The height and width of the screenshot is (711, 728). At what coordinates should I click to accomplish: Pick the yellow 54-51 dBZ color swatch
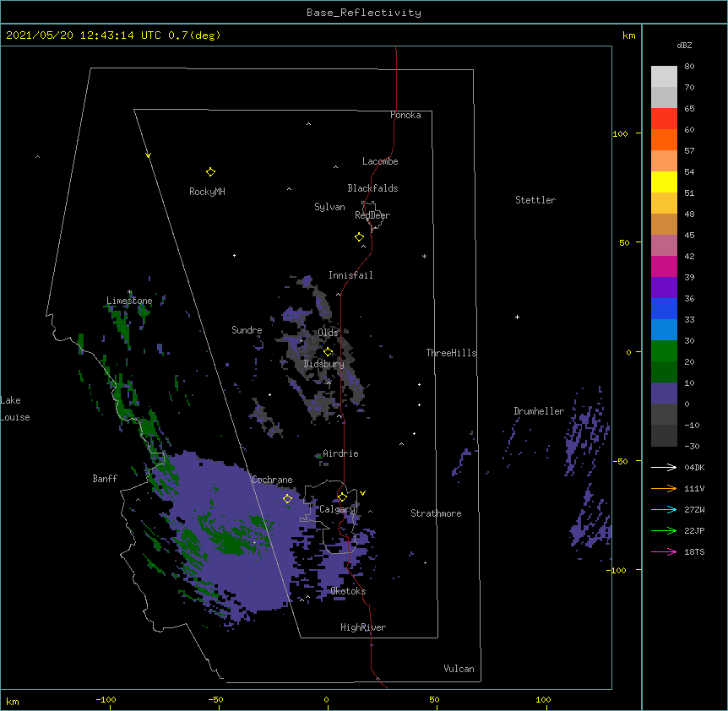(664, 182)
